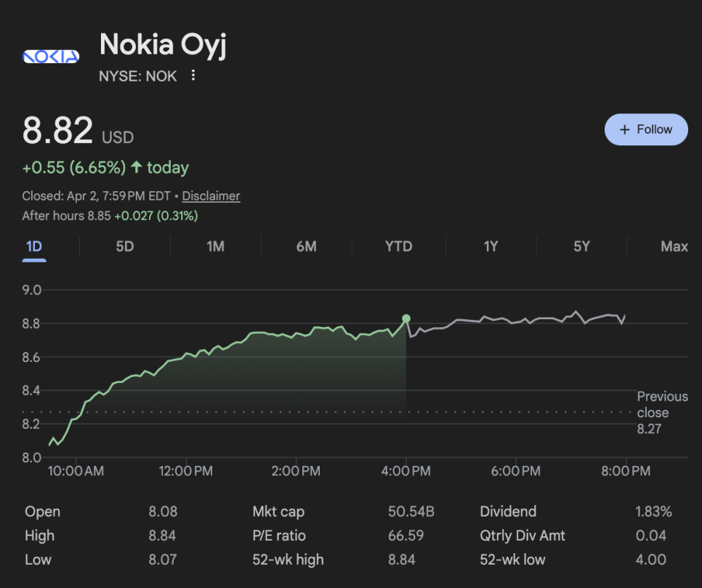Show the 1M price history
This screenshot has height=588, width=702.
tap(215, 246)
